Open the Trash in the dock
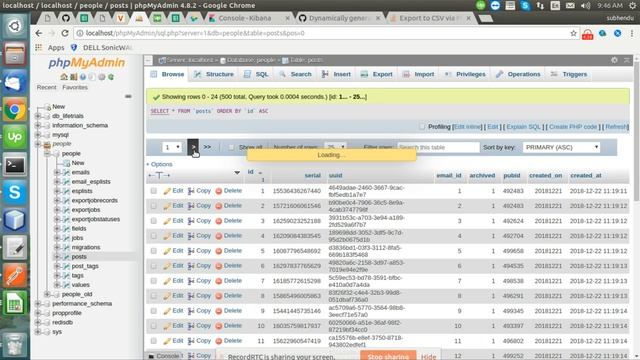 [x=15, y=344]
